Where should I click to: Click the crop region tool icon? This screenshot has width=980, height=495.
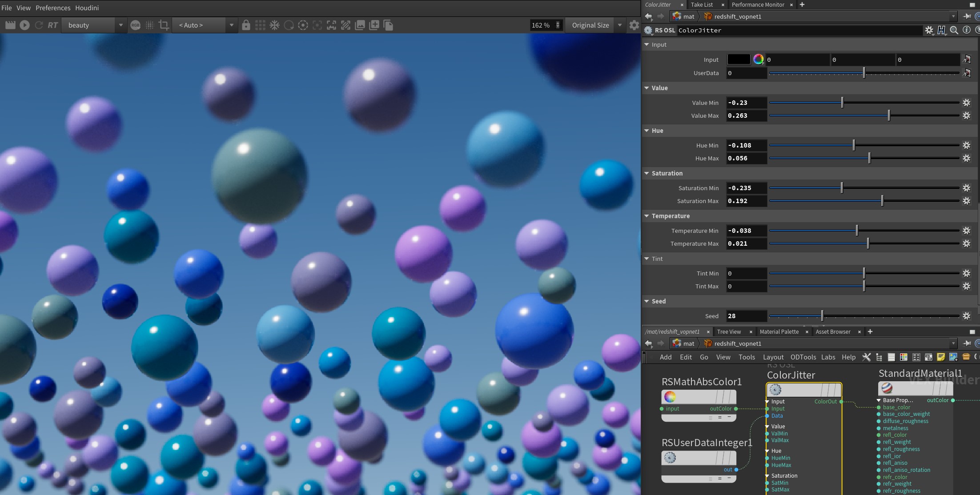click(x=164, y=25)
